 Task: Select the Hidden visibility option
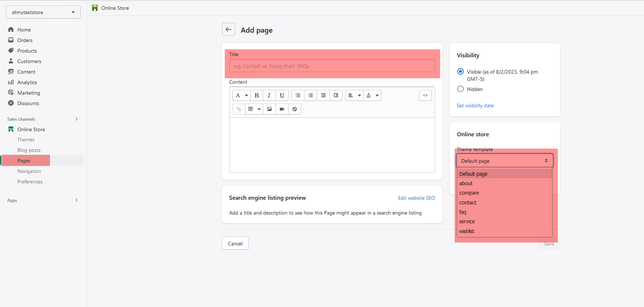pos(460,89)
